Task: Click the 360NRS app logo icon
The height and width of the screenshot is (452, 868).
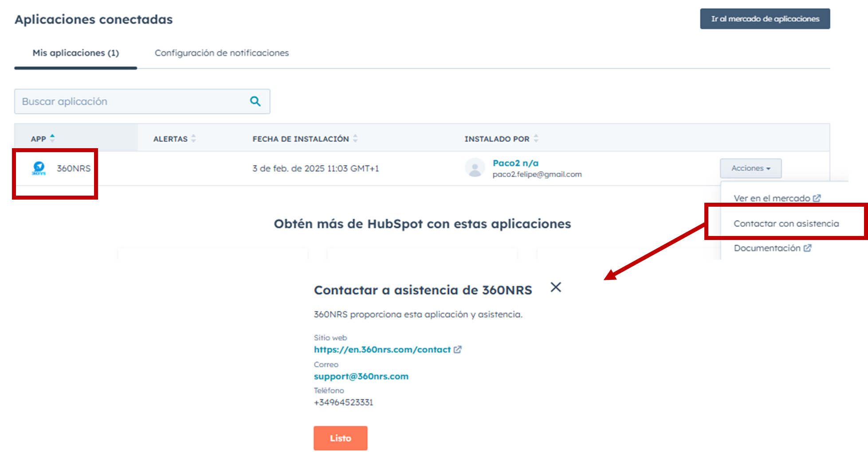Action: [x=39, y=169]
